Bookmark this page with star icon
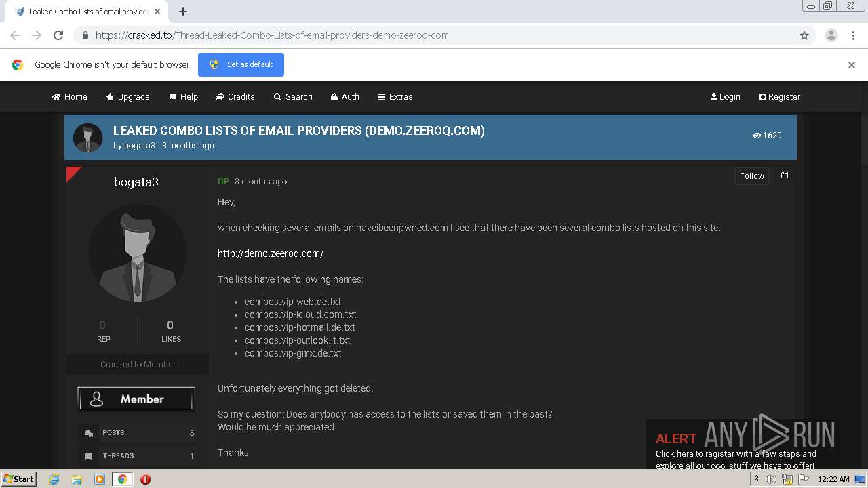This screenshot has height=488, width=868. (x=804, y=35)
